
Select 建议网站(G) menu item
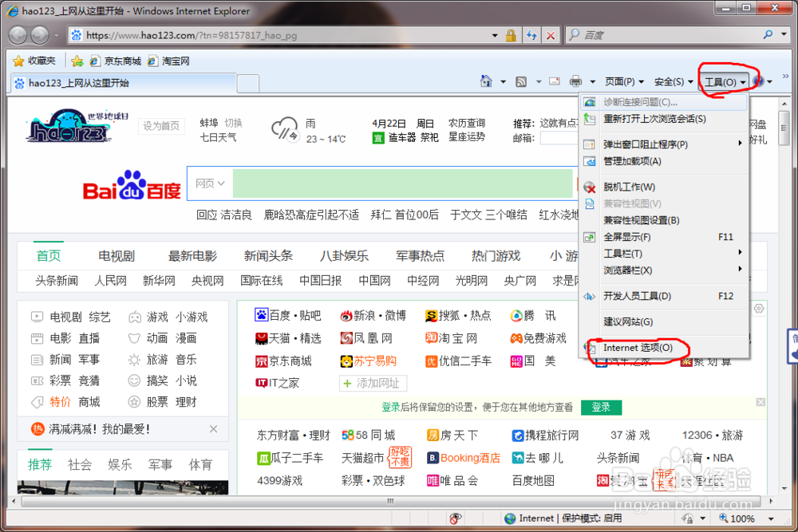click(664, 322)
